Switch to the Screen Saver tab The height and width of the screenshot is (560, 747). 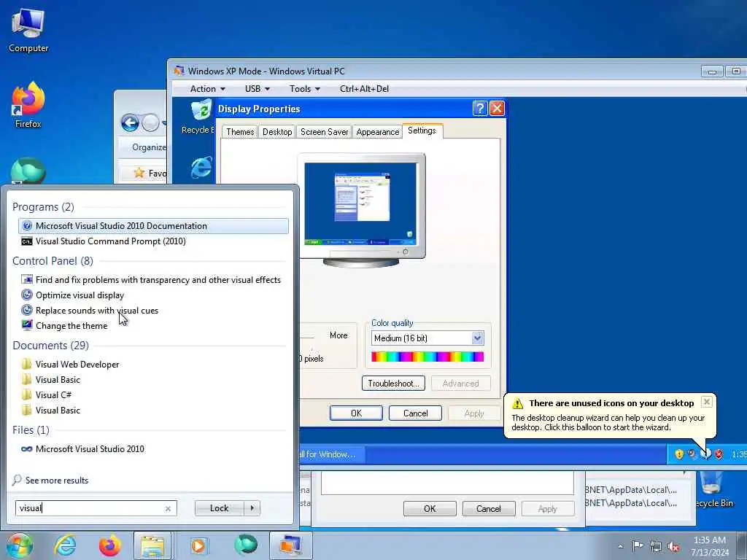[x=325, y=132]
